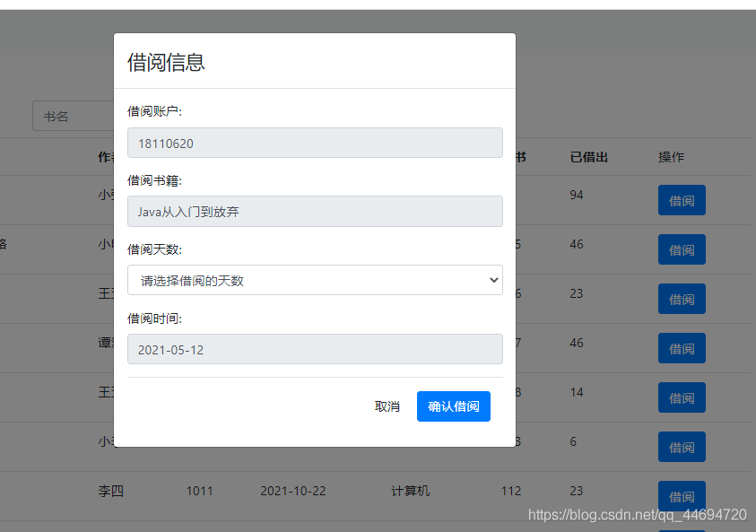Click the 借阅账户 field showing 18110620
This screenshot has width=756, height=532.
coord(315,143)
